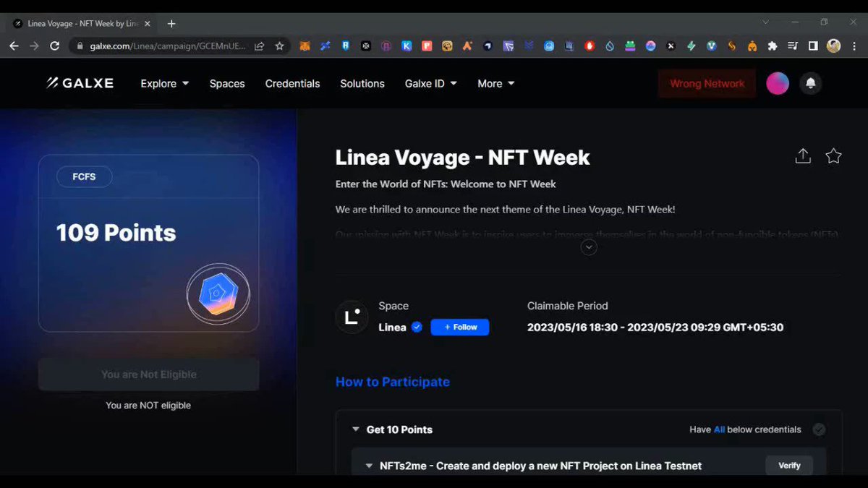This screenshot has width=868, height=488.
Task: Open Extensions puzzle menu
Action: [773, 46]
